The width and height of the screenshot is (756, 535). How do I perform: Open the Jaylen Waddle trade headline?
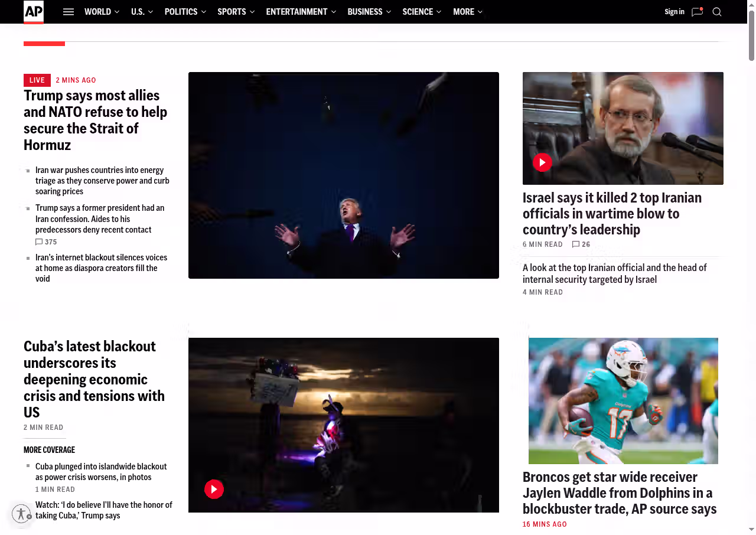620,493
